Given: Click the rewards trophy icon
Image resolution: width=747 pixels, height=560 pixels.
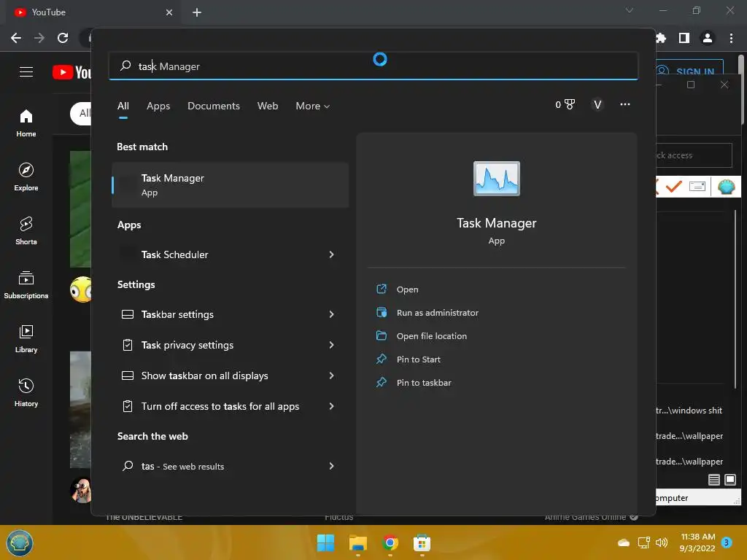Looking at the screenshot, I should pyautogui.click(x=569, y=104).
